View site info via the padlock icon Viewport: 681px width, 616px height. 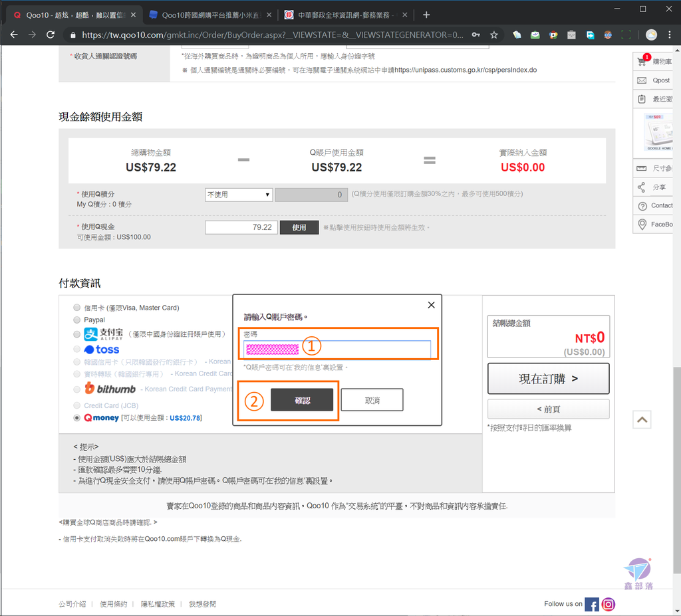[x=73, y=35]
